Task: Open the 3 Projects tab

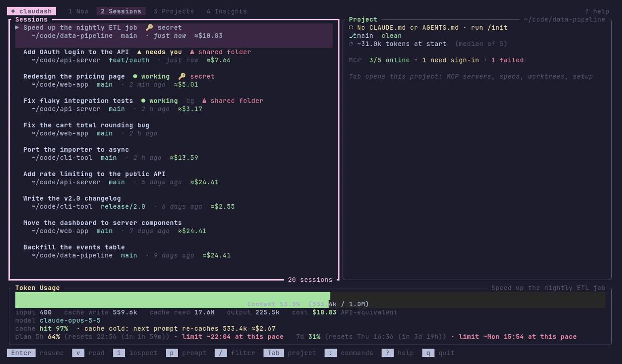Action: (x=174, y=11)
